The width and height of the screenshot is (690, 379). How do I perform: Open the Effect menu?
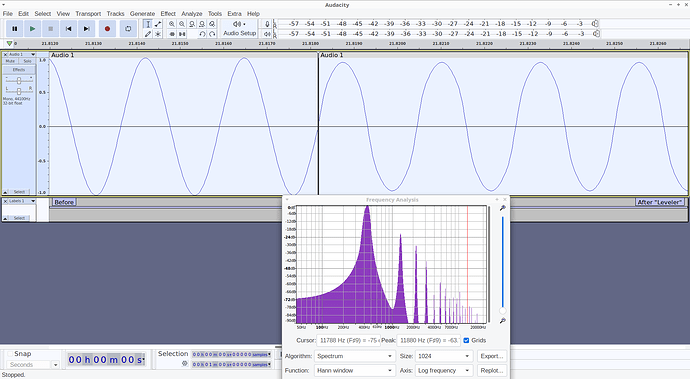click(168, 14)
